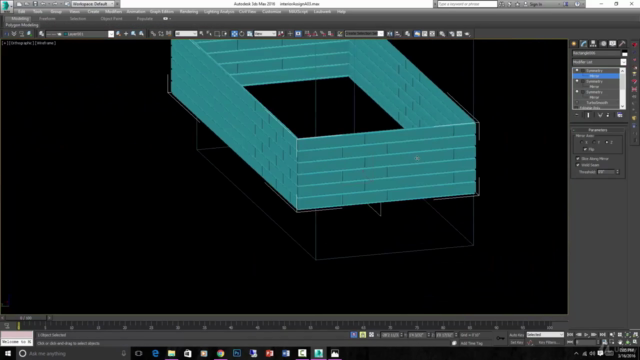Click the Pin Stack icon
The height and width of the screenshot is (360, 640).
(577, 116)
